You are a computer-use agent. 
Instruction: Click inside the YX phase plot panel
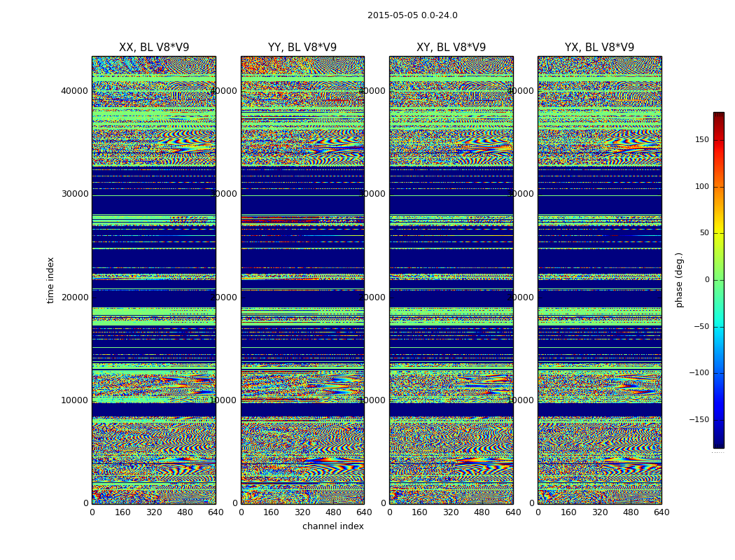(599, 280)
